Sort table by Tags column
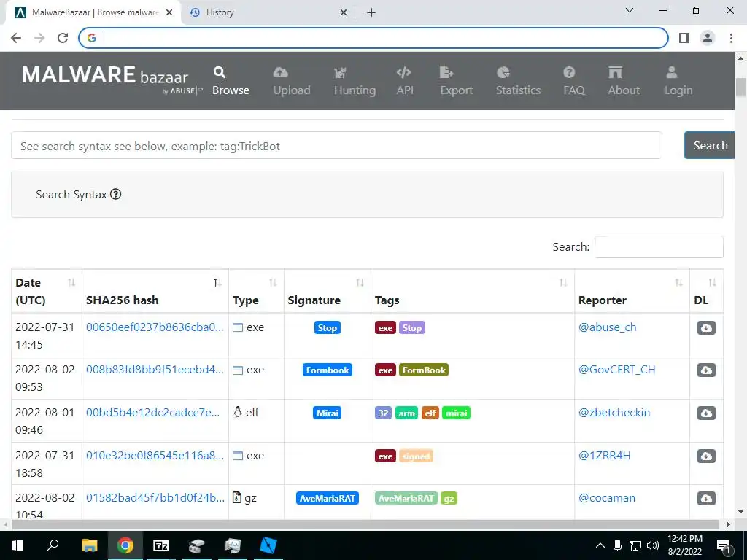747x560 pixels. 473,292
